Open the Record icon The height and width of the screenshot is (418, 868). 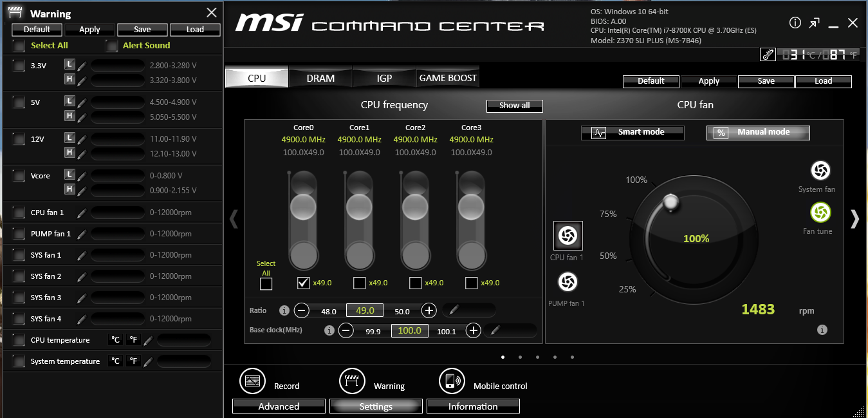point(252,381)
